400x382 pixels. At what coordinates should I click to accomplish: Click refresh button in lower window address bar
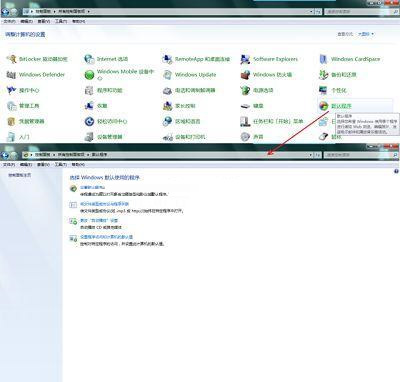coord(318,155)
